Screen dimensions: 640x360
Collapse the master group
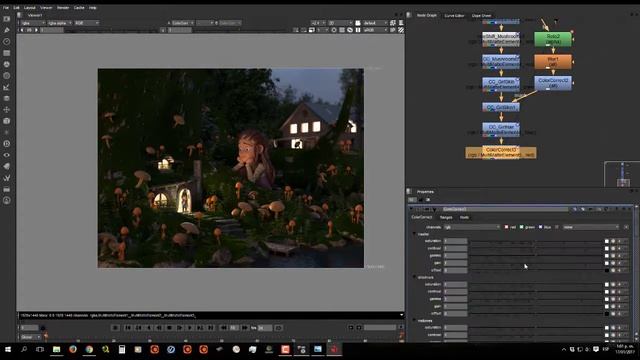tap(414, 234)
